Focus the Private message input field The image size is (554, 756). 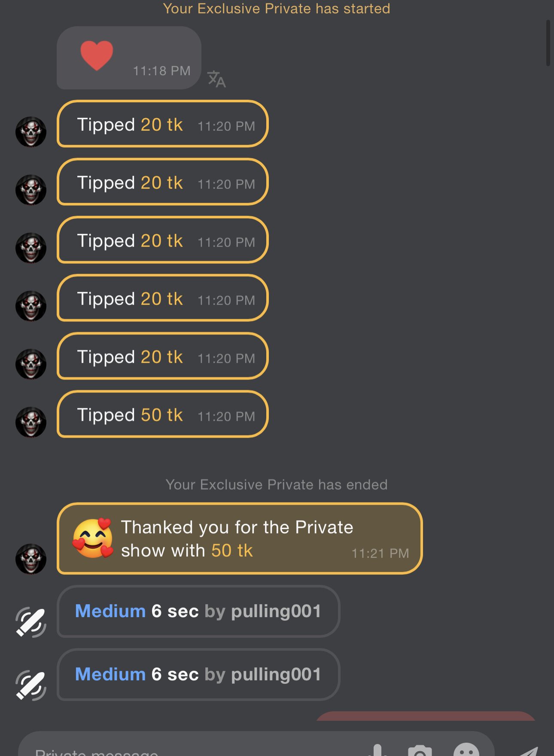click(172, 750)
